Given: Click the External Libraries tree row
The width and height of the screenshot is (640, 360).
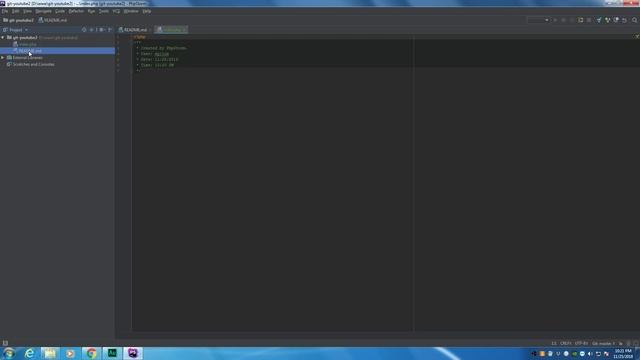Looking at the screenshot, I should tap(57, 58).
